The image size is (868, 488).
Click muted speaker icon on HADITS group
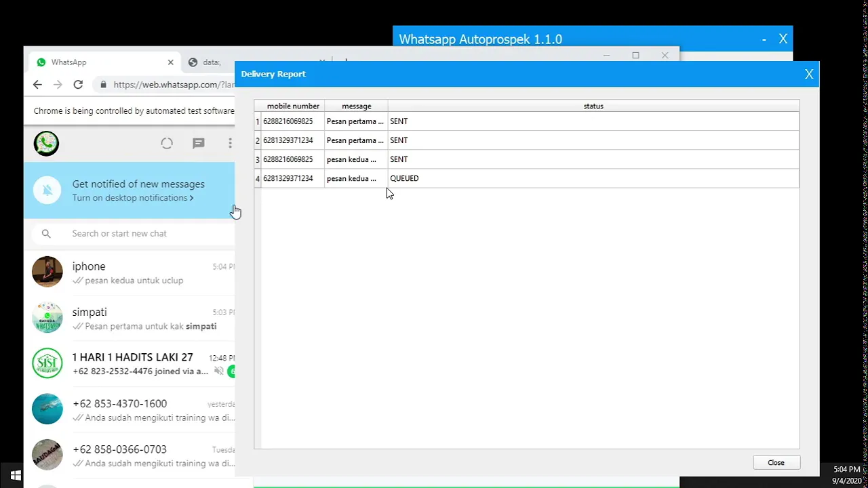[218, 371]
